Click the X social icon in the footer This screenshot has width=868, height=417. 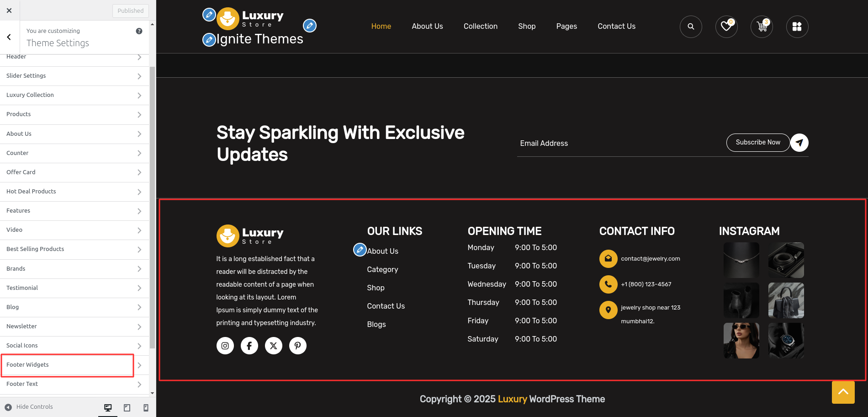(273, 346)
